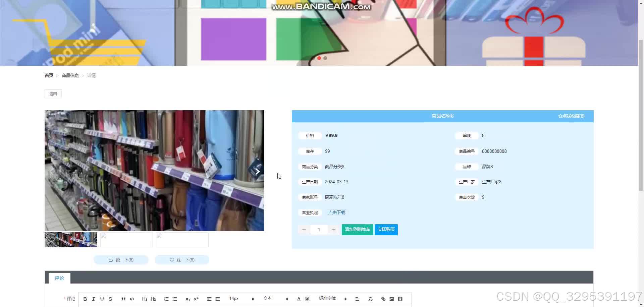The height and width of the screenshot is (307, 644).
Task: Insert a hyperlink in the comment editor
Action: (383, 299)
